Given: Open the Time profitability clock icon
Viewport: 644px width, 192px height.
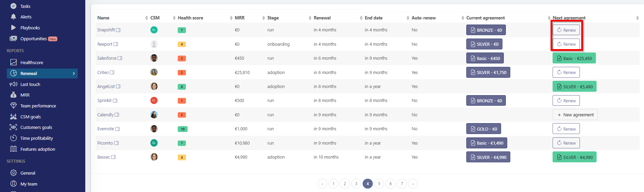Looking at the screenshot, I should pyautogui.click(x=13, y=138).
